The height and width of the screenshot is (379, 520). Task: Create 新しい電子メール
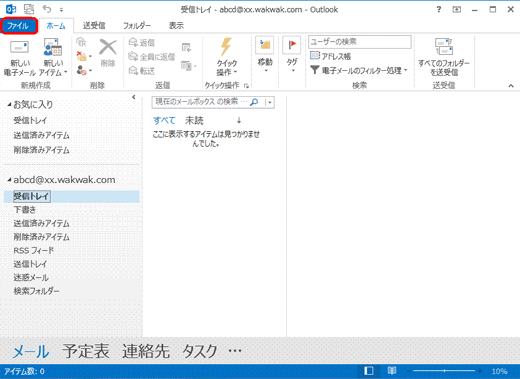20,58
